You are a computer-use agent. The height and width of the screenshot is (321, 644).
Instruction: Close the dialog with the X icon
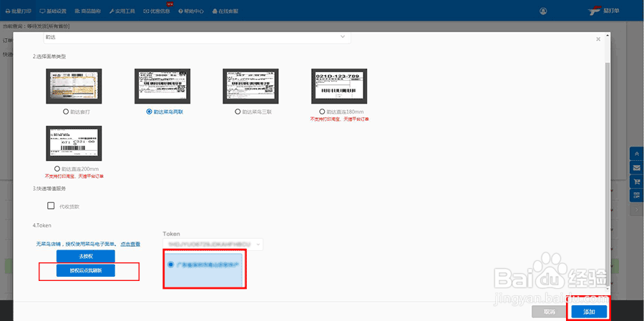click(598, 39)
